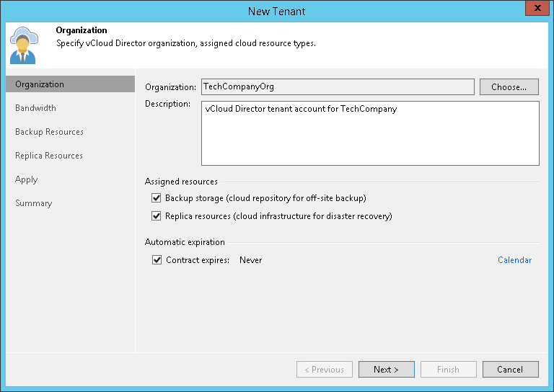This screenshot has height=392, width=554.
Task: Open the Summary step
Action: tap(34, 203)
